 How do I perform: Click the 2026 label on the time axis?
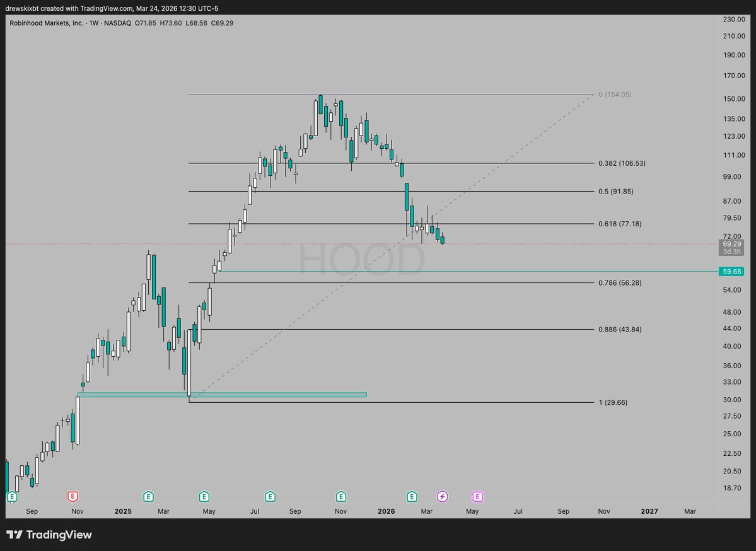(x=386, y=511)
